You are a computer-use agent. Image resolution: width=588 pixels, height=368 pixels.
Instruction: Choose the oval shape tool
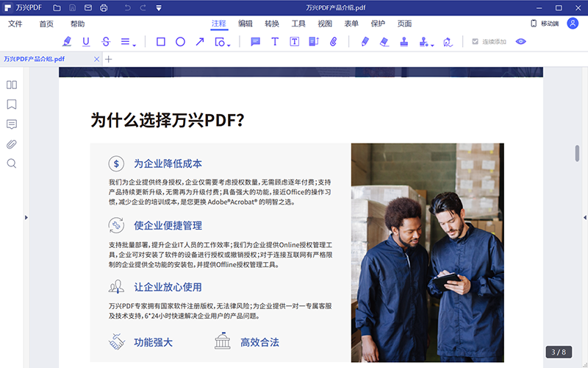click(x=180, y=42)
